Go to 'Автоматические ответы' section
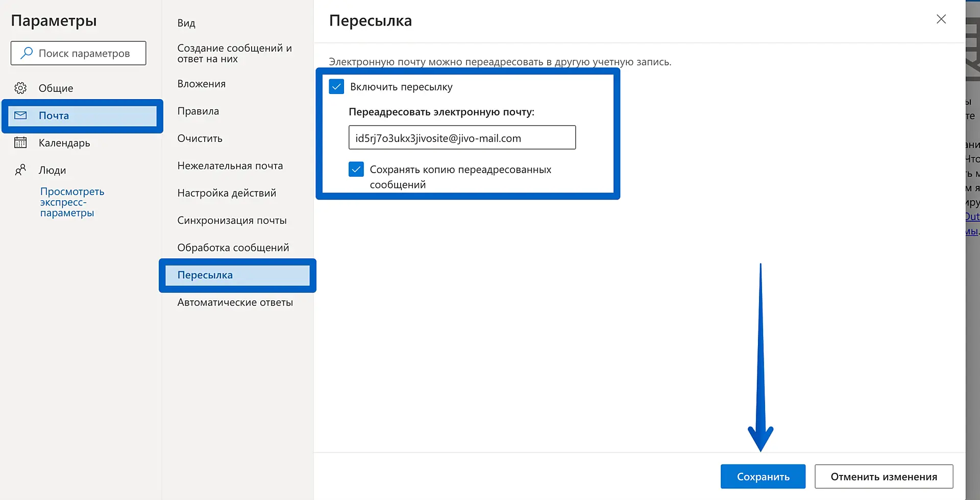Screen dimensions: 980x500 click(x=235, y=302)
